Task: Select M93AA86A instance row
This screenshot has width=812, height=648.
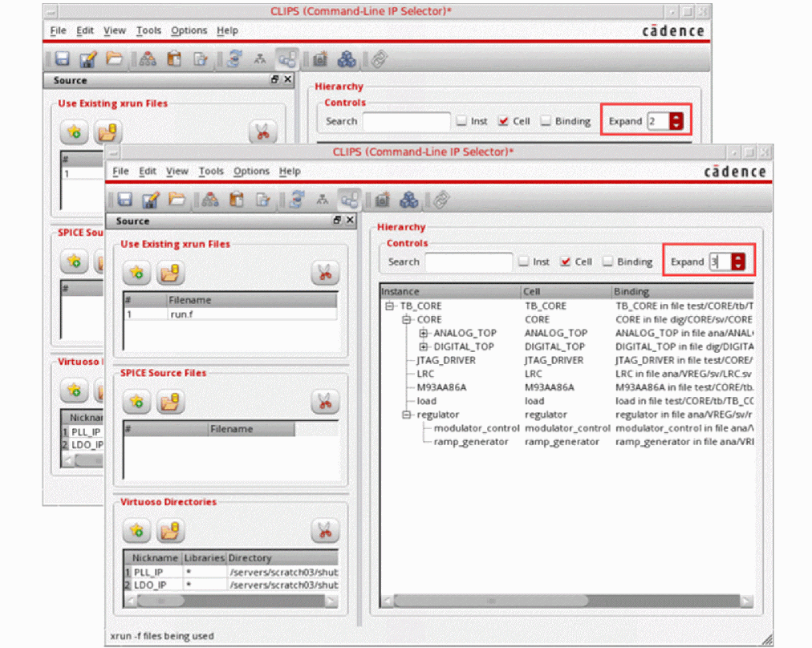Action: pos(567,387)
